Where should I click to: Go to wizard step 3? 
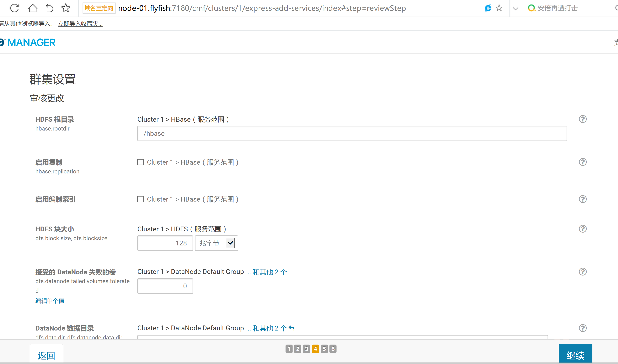pos(306,349)
